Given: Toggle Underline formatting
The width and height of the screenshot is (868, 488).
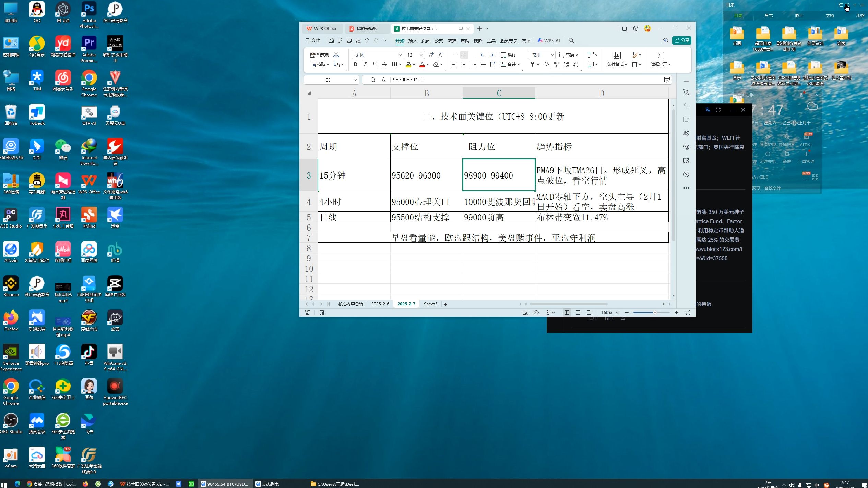Looking at the screenshot, I should 375,64.
